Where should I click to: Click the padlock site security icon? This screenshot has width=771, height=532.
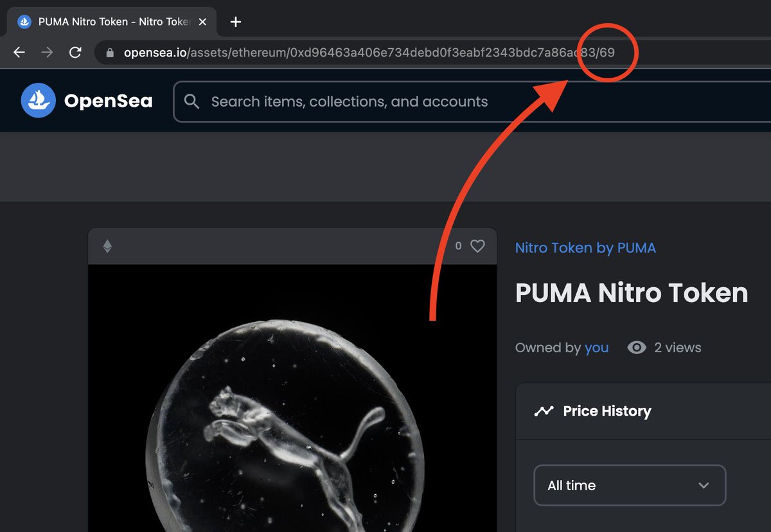pyautogui.click(x=110, y=53)
